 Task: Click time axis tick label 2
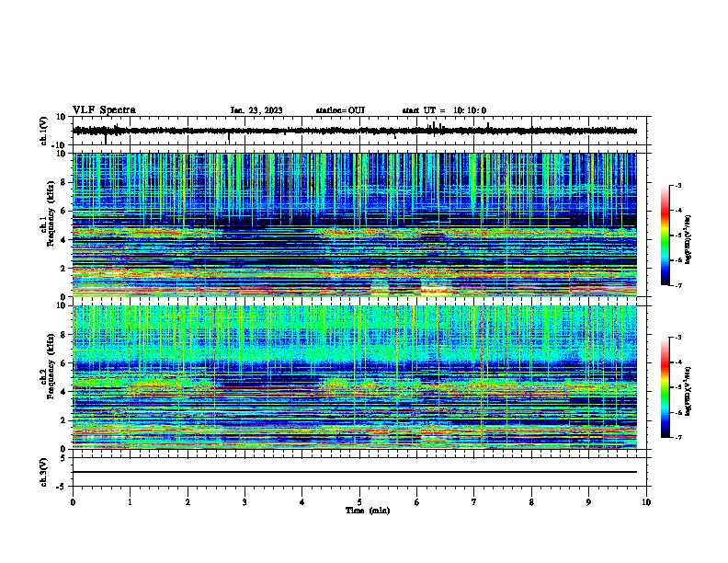[188, 501]
